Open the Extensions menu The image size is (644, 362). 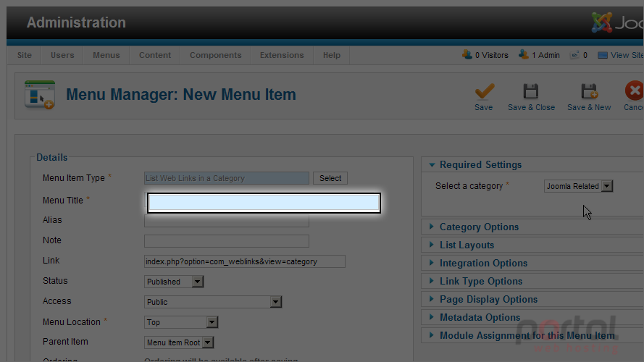pos(282,55)
